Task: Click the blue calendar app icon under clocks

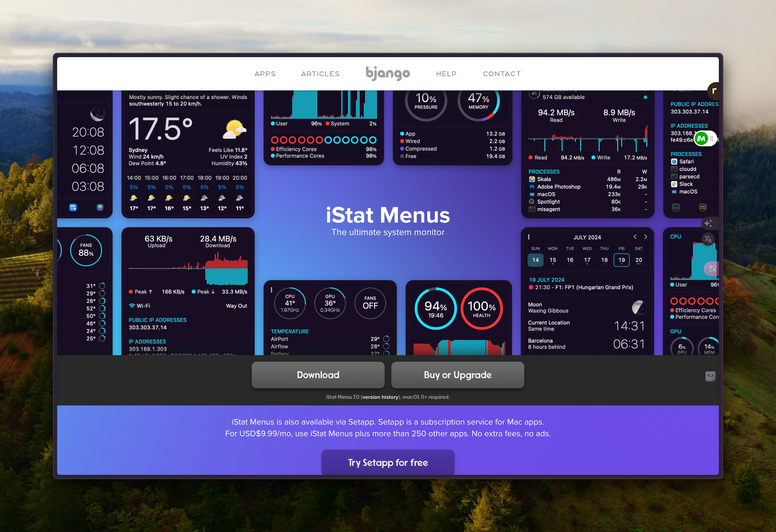Action: click(x=73, y=207)
